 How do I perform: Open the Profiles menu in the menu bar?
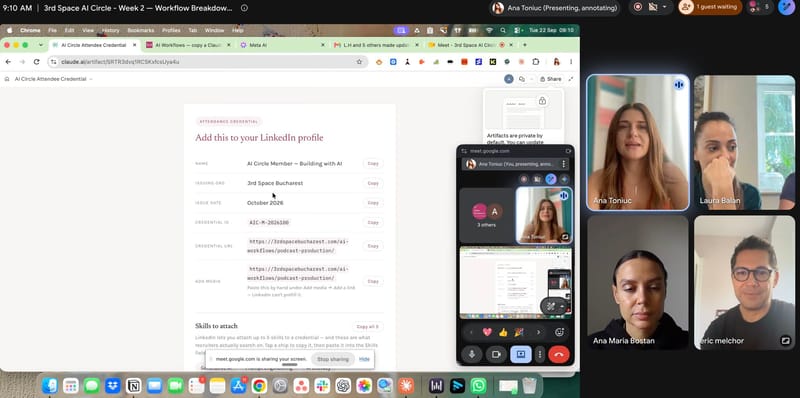tap(171, 31)
